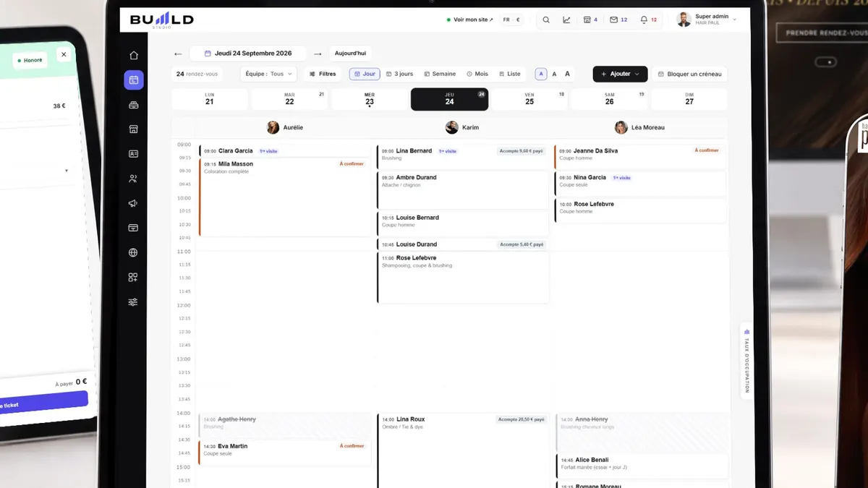This screenshot has width=868, height=488.
Task: Select Sam 26 day tab
Action: pyautogui.click(x=609, y=99)
